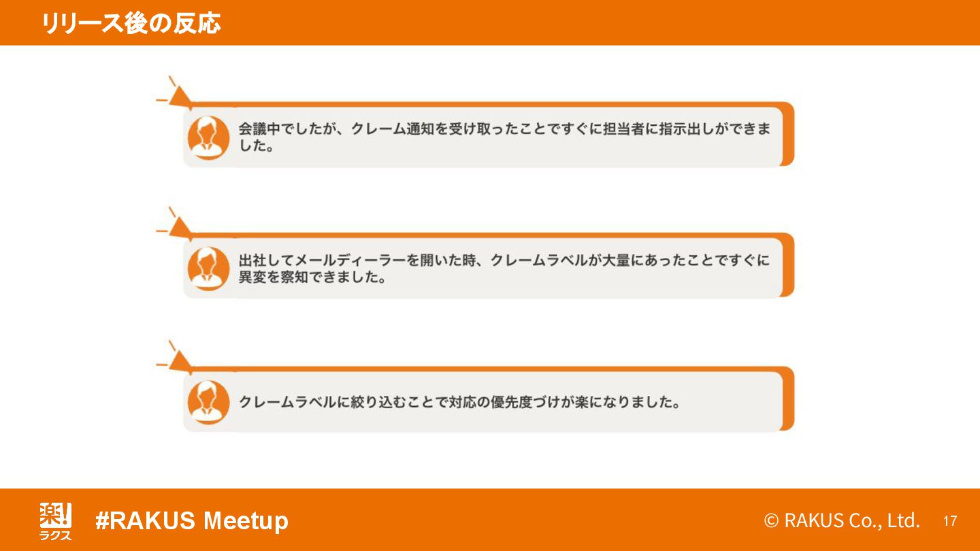Click the orange edge of the second bubble
The width and height of the screenshot is (980, 551).
pyautogui.click(x=788, y=265)
